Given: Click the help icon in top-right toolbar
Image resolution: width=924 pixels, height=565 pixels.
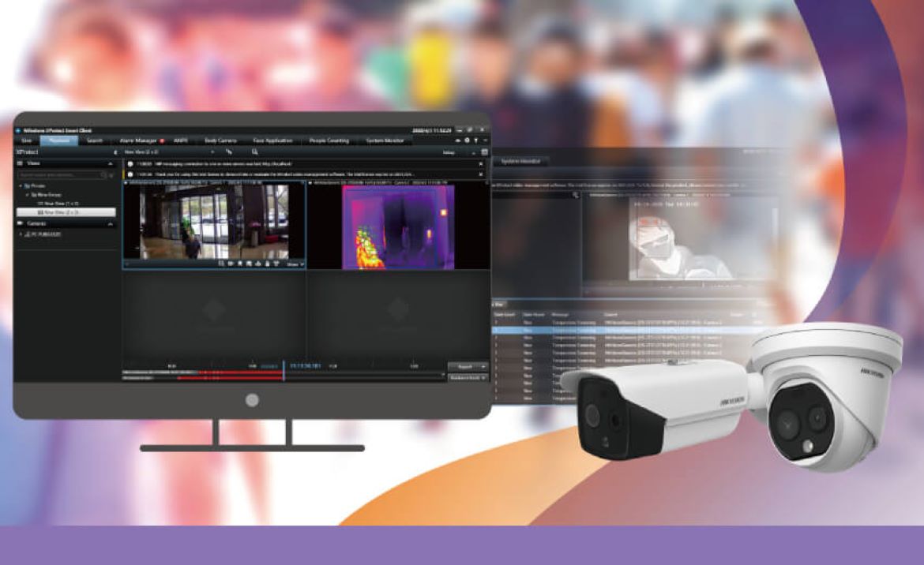Looking at the screenshot, I should [475, 140].
